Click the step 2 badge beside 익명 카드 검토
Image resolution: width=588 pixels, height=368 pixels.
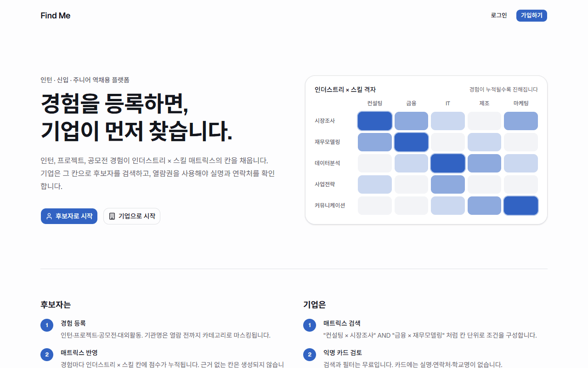[x=310, y=355]
